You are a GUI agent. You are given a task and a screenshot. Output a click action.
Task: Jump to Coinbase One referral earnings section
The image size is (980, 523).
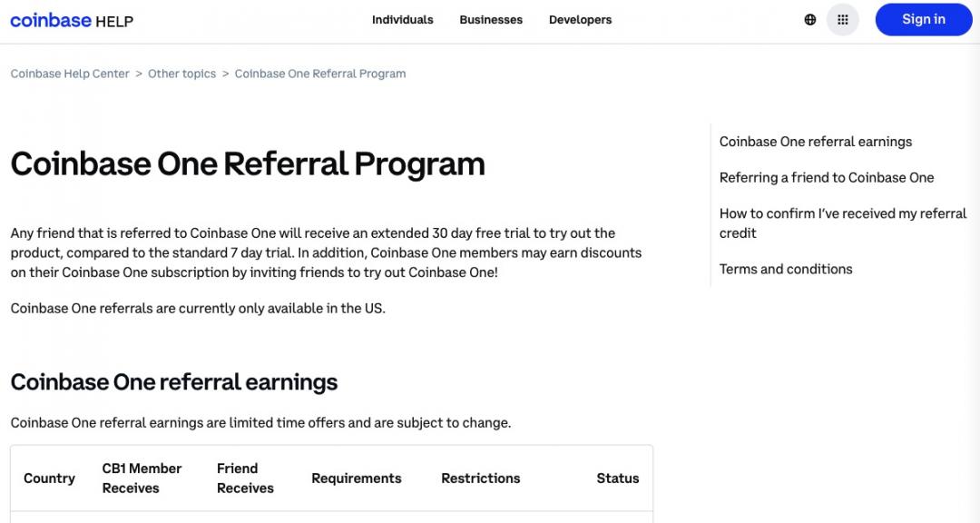pyautogui.click(x=816, y=141)
